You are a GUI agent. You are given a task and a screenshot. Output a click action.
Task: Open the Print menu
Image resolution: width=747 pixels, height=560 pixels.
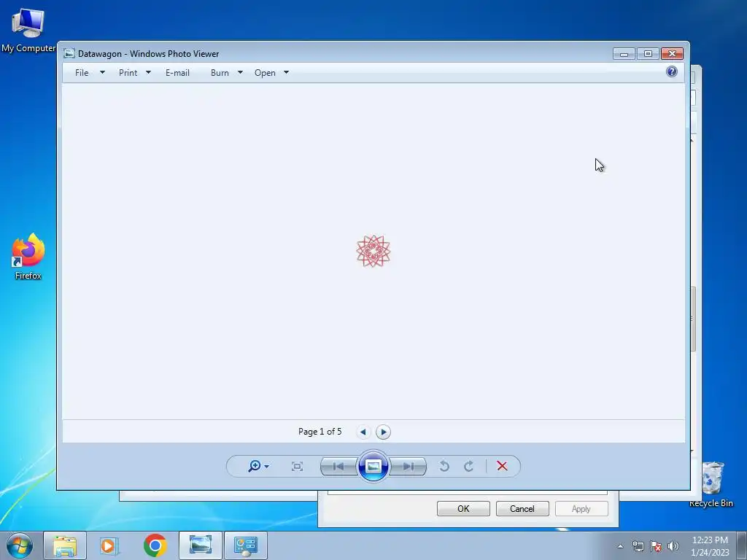coord(128,73)
